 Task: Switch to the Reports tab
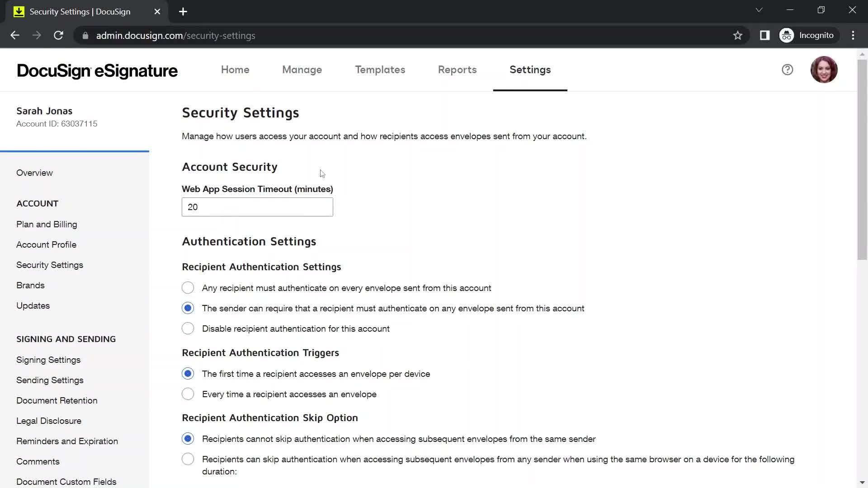pos(457,70)
